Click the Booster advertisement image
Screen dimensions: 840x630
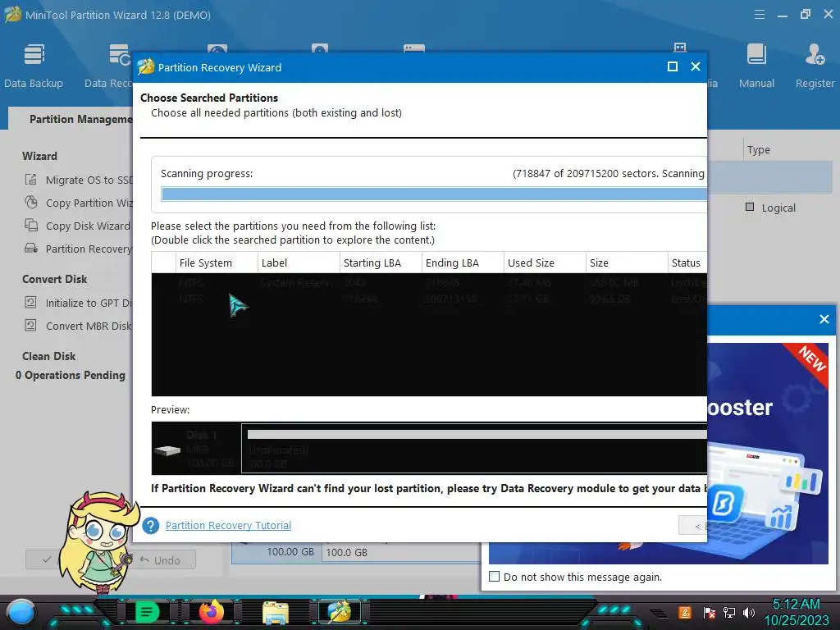point(768,453)
